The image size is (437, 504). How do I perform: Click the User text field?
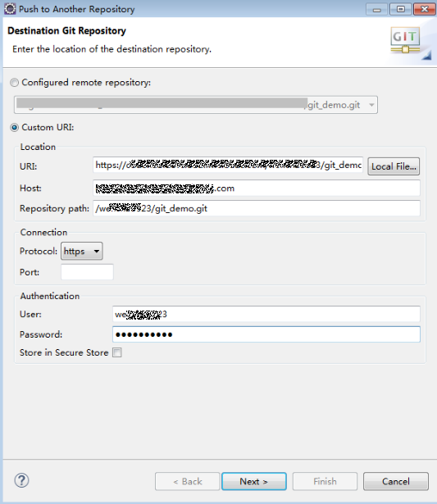coord(266,314)
